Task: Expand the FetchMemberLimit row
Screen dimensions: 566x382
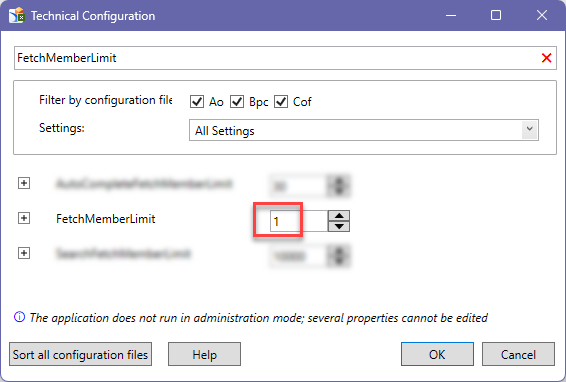Action: (24, 218)
